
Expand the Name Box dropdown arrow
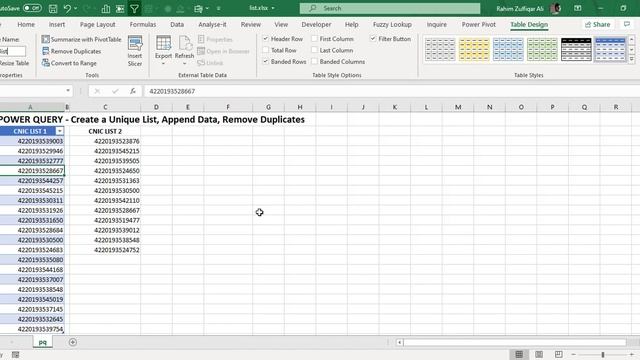68,91
